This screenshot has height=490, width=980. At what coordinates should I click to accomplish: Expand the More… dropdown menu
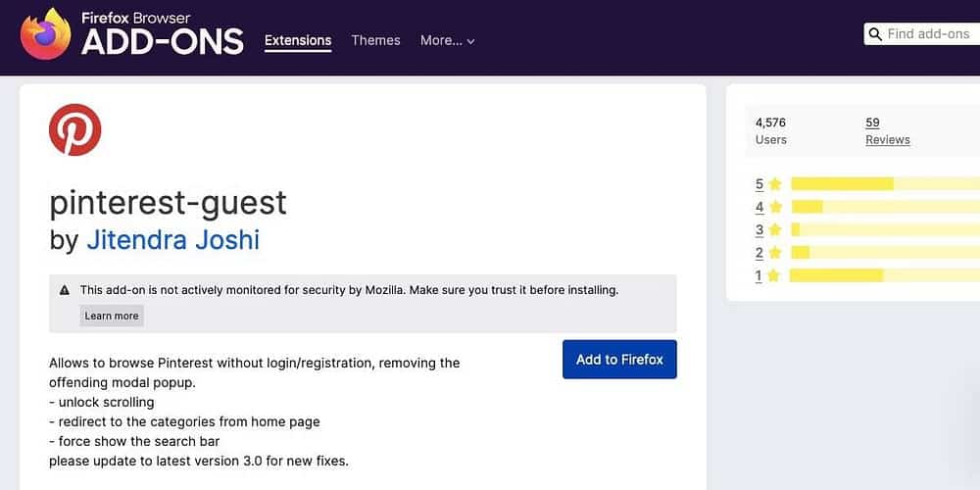coord(447,40)
